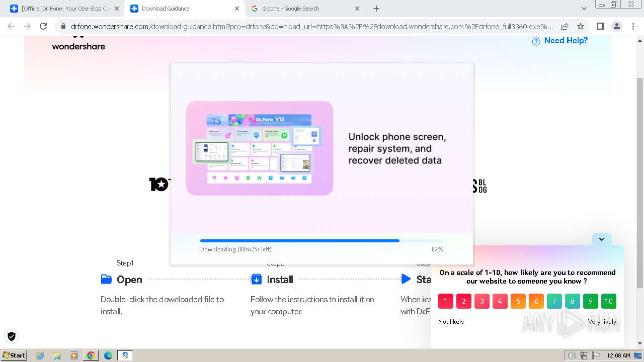The width and height of the screenshot is (644, 362).
Task: View site information padlock icon
Action: [x=63, y=26]
